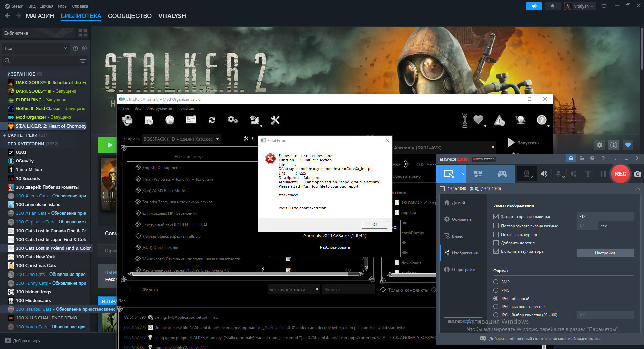Select Bandicam HDMI device recording mode

click(478, 174)
